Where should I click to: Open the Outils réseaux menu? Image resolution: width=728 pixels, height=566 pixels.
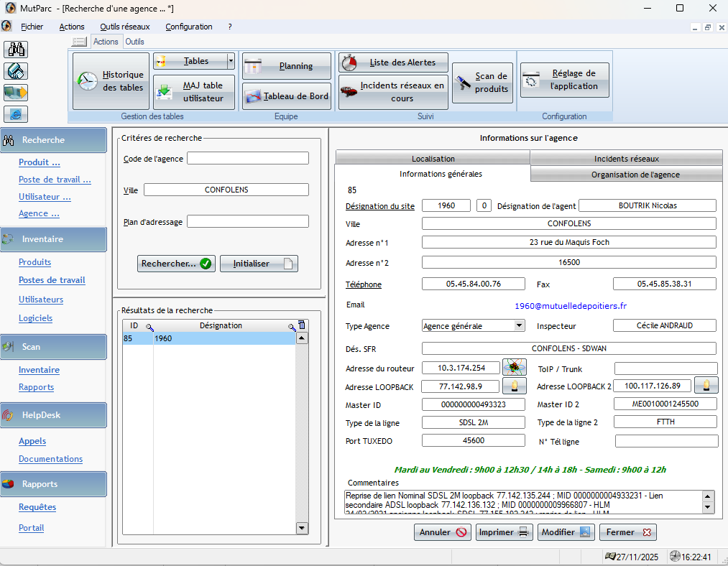pos(125,27)
